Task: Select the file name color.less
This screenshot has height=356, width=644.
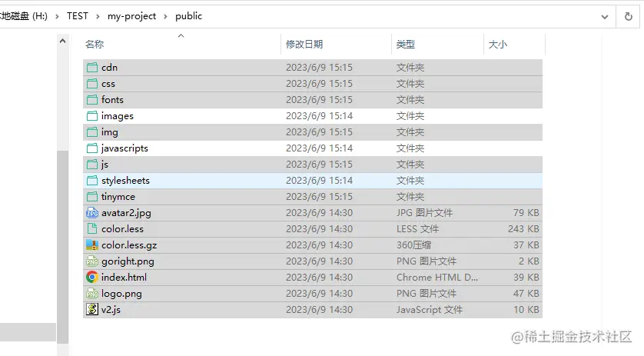Action: (x=122, y=229)
